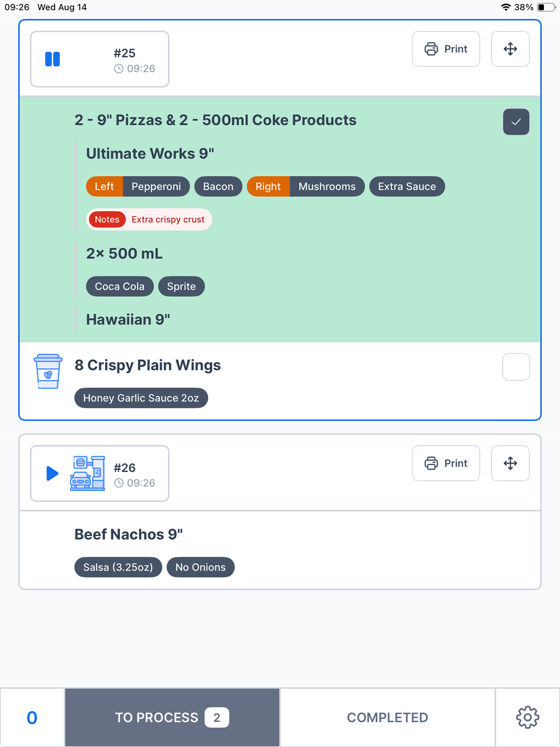
Task: Tap the No Onions modifier tag
Action: point(200,567)
